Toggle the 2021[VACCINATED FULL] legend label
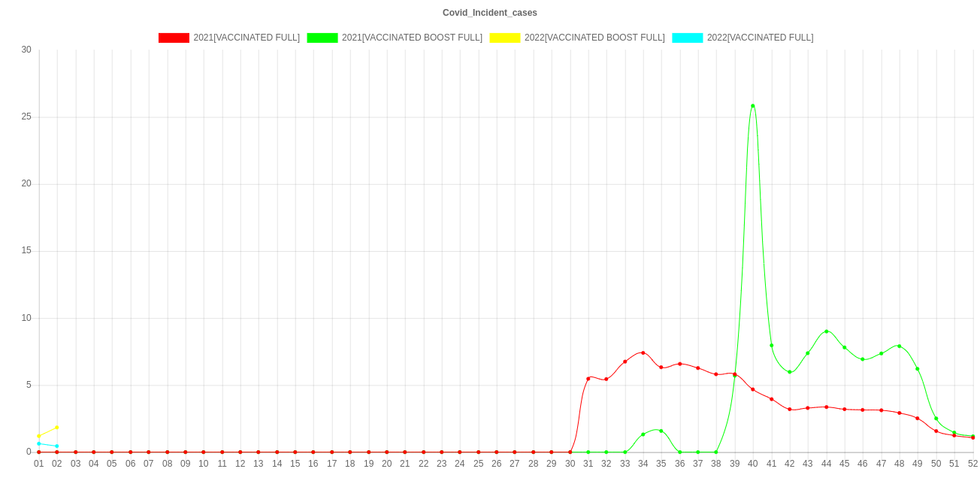The width and height of the screenshot is (980, 490). [247, 38]
